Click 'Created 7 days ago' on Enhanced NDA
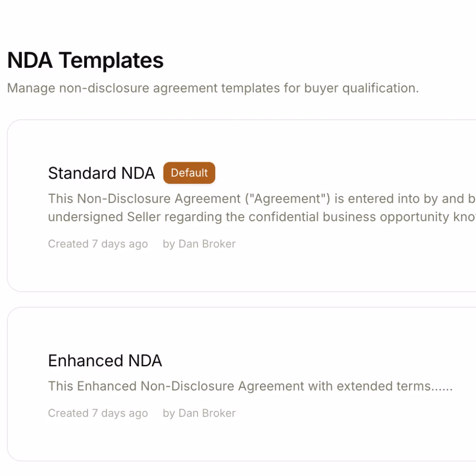Screen dimensions: 476x476 pos(98,413)
